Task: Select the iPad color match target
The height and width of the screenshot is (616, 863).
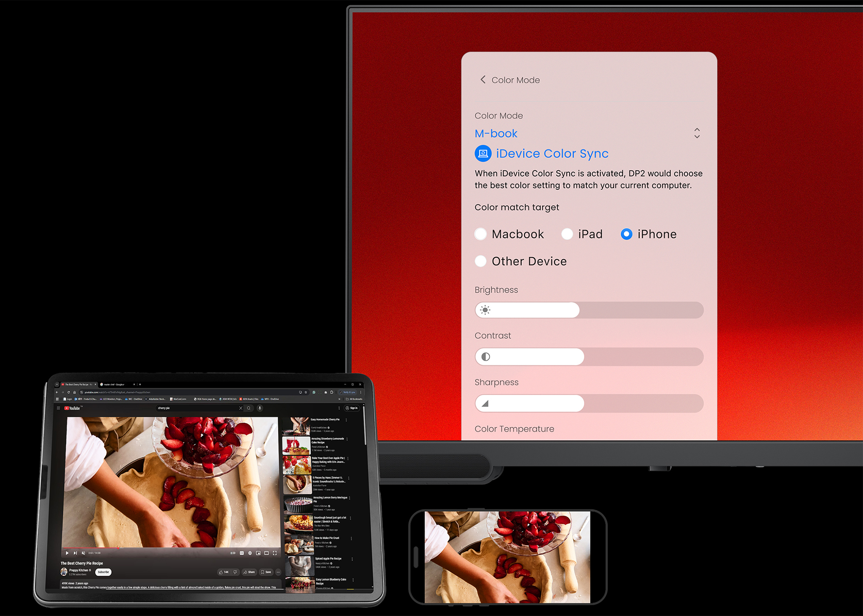Action: tap(567, 234)
